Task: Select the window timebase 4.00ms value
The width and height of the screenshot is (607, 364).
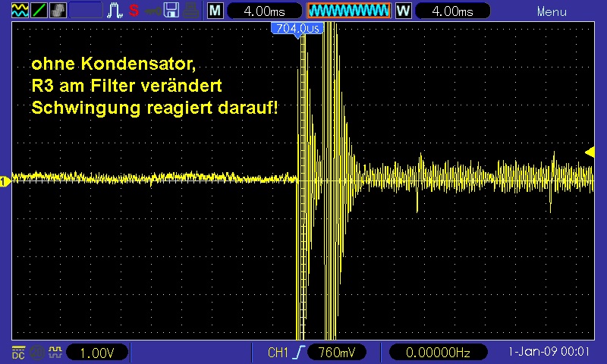Action: [x=452, y=11]
